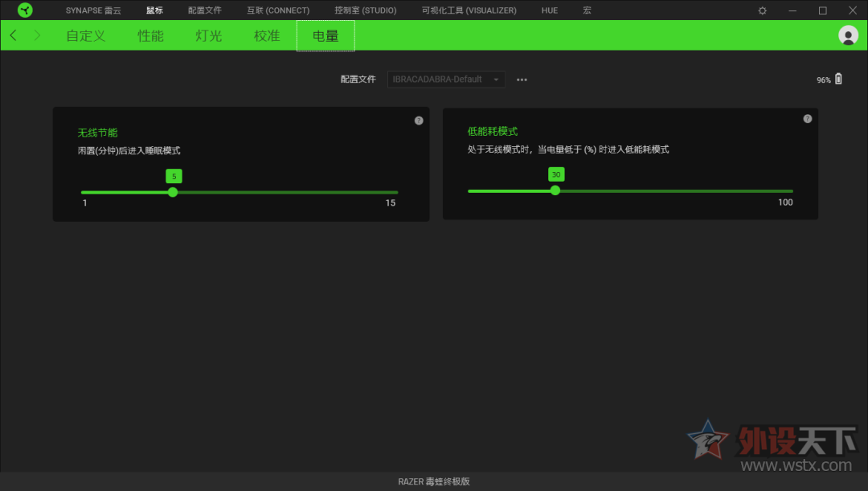Minimize the Synapse window
This screenshot has height=491, width=868.
(792, 10)
